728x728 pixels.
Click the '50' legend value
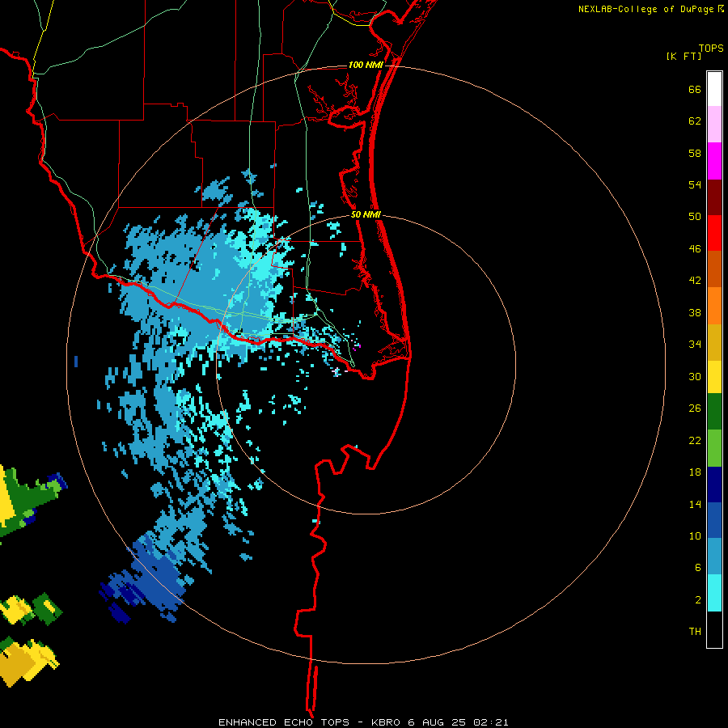(695, 217)
